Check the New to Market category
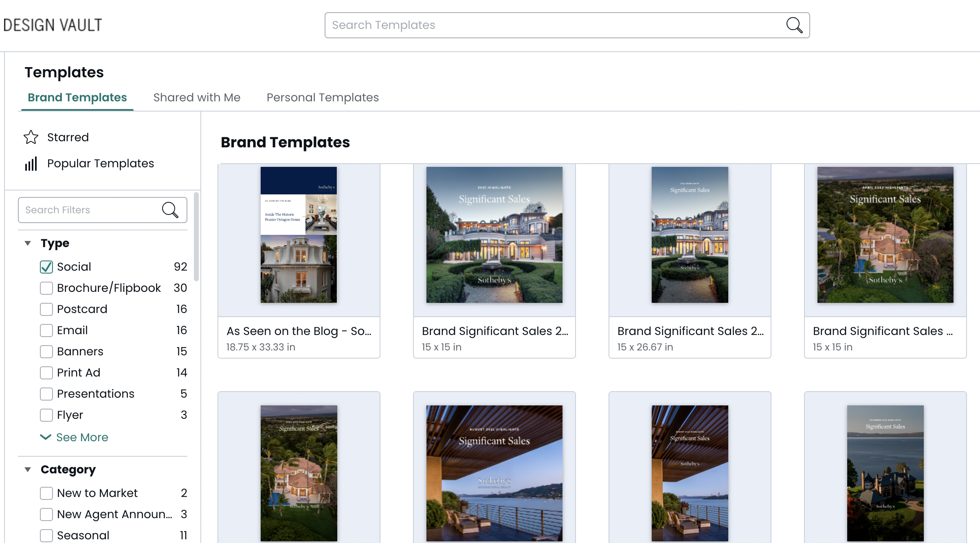This screenshot has width=980, height=543. [x=46, y=493]
